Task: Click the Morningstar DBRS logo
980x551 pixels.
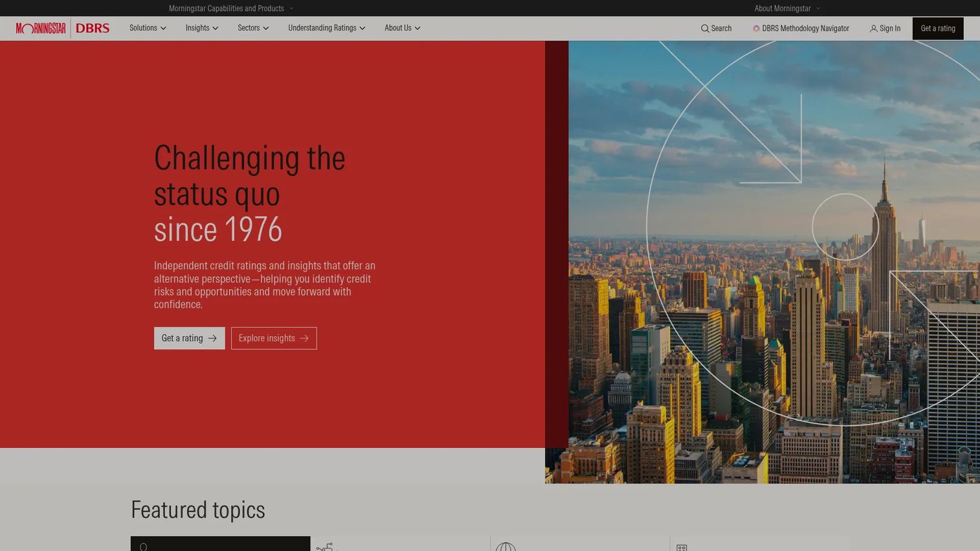Action: coord(63,28)
